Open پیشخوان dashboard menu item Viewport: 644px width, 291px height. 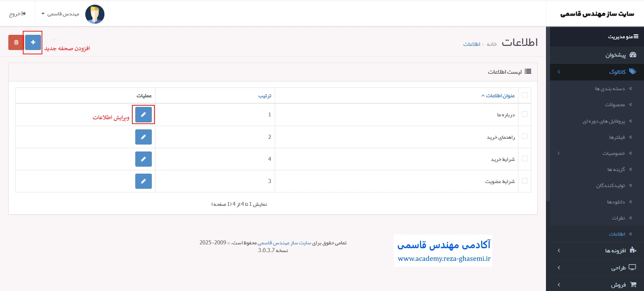(597, 55)
